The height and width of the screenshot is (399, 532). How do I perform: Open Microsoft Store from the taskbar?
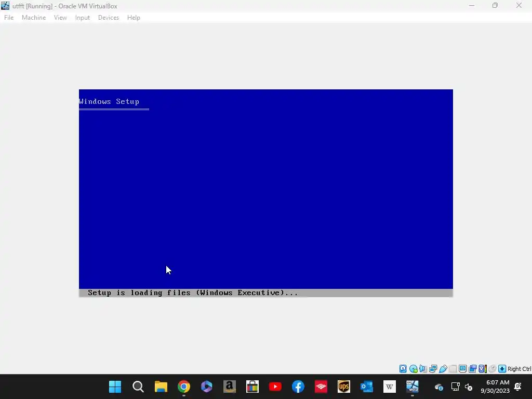252,387
